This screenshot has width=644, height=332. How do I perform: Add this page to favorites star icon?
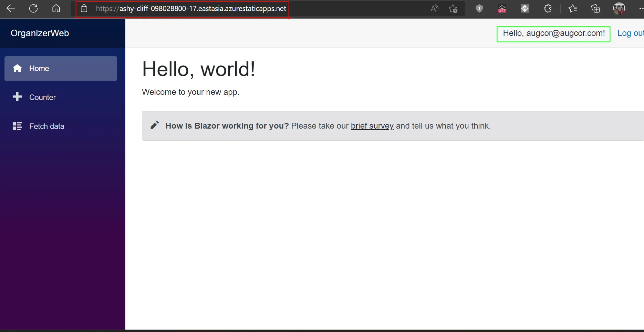click(453, 9)
